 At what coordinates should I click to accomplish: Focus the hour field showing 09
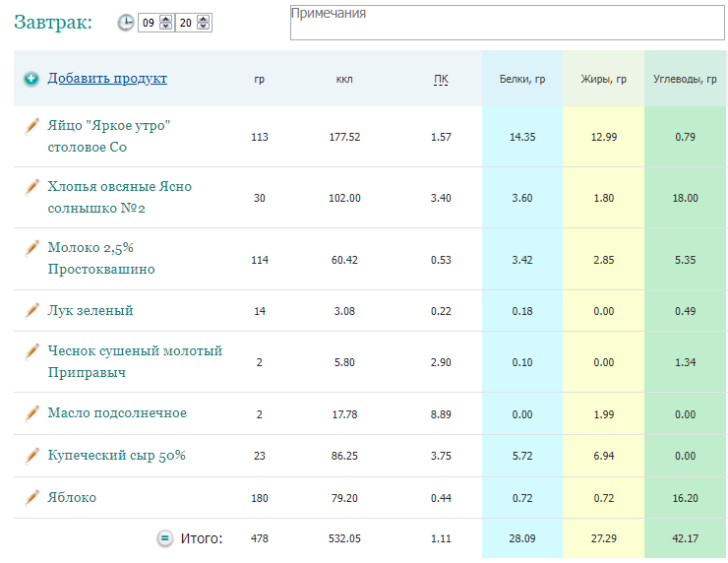pyautogui.click(x=149, y=23)
